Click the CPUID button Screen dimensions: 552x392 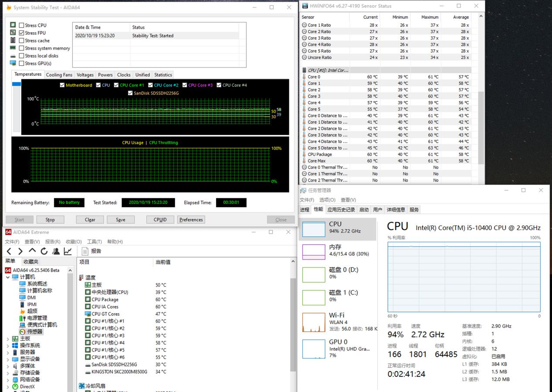coord(160,220)
